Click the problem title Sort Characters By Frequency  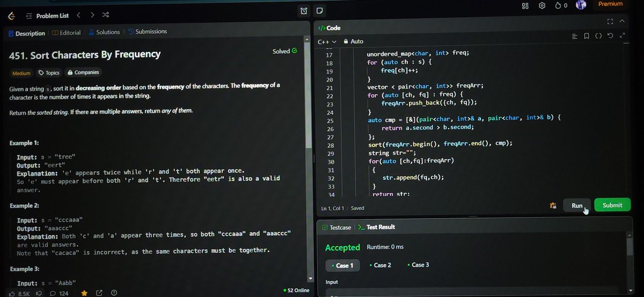85,54
